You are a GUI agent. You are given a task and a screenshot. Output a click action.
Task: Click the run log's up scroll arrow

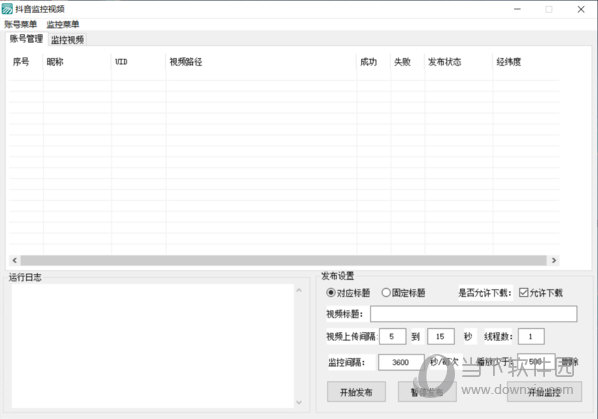(x=299, y=291)
